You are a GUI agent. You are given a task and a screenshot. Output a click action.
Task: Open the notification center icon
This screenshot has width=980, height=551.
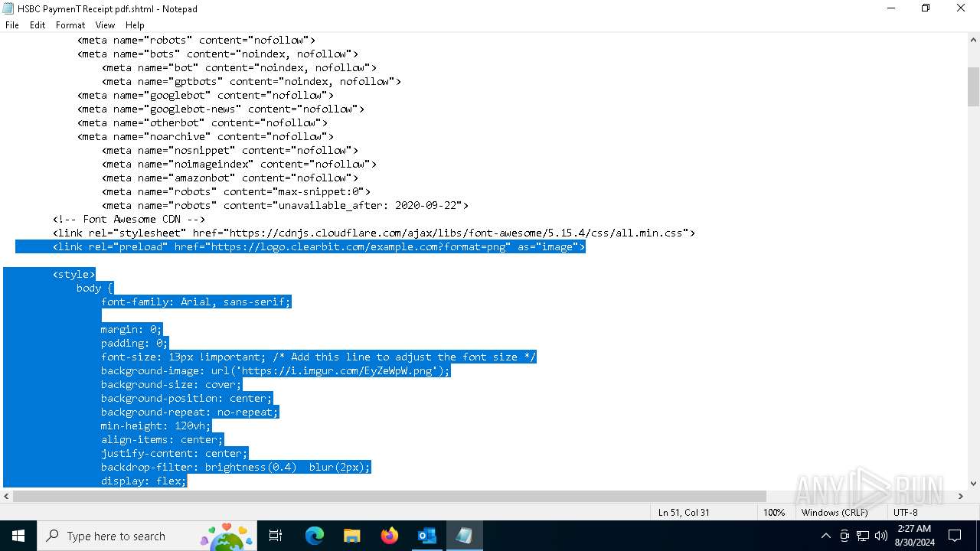pyautogui.click(x=955, y=536)
